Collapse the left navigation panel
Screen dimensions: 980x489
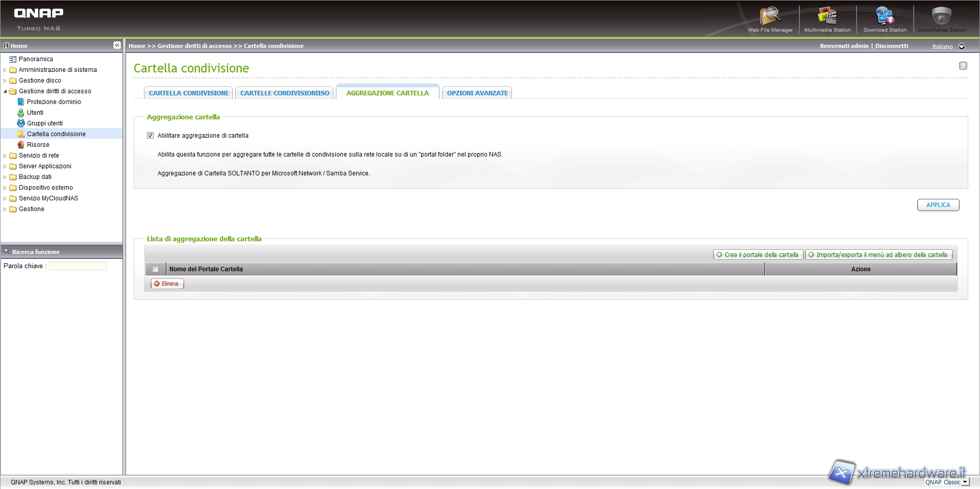click(117, 45)
